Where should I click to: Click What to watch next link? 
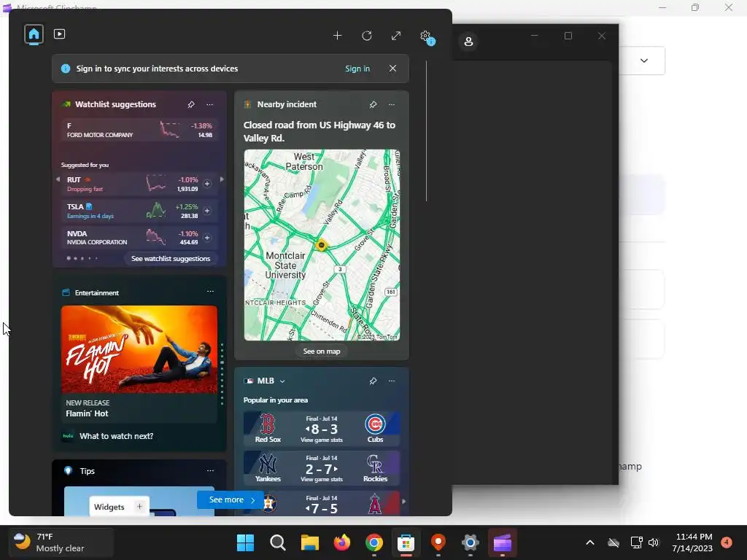[x=116, y=436]
